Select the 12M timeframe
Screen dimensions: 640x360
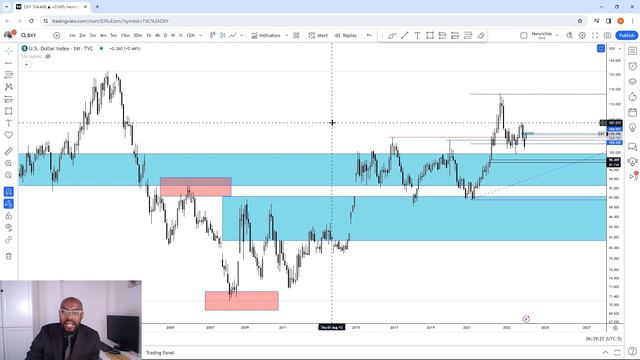[190, 36]
